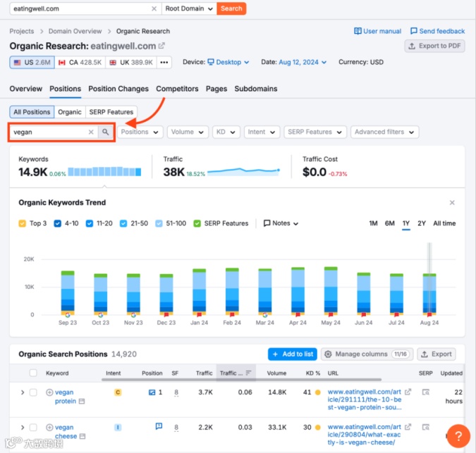Close the Organic Keywords Trend panel
The image size is (476, 453).
[x=452, y=202]
